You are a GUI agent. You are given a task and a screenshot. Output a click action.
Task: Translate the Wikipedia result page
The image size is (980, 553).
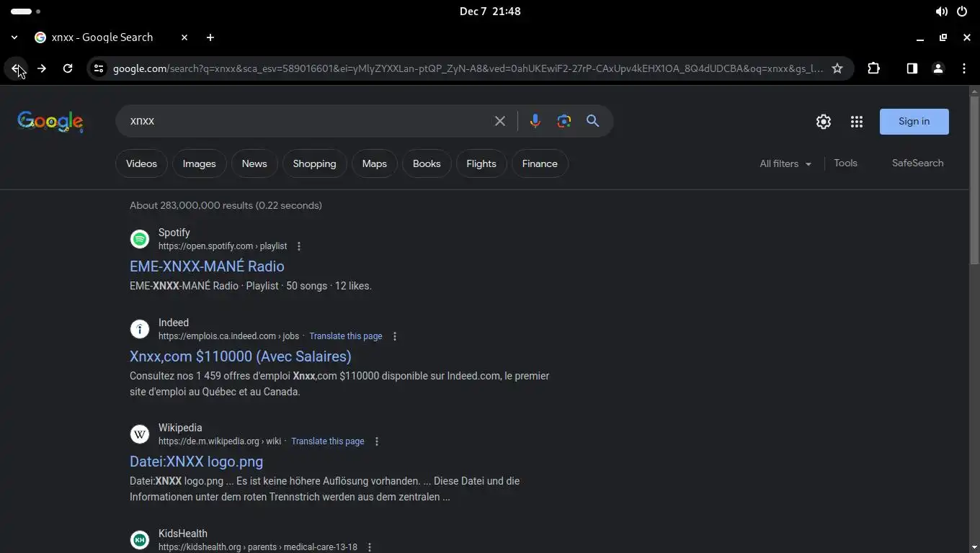tap(328, 441)
